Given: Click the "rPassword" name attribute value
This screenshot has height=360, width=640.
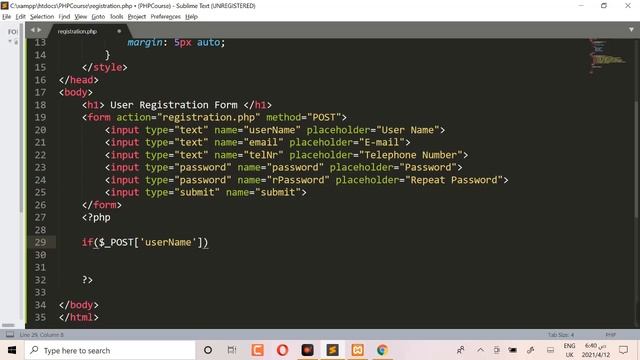Looking at the screenshot, I should coord(298,180).
